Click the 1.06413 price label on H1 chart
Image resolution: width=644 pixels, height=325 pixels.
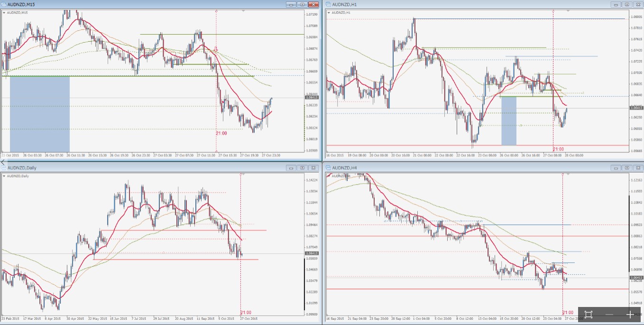(x=636, y=108)
